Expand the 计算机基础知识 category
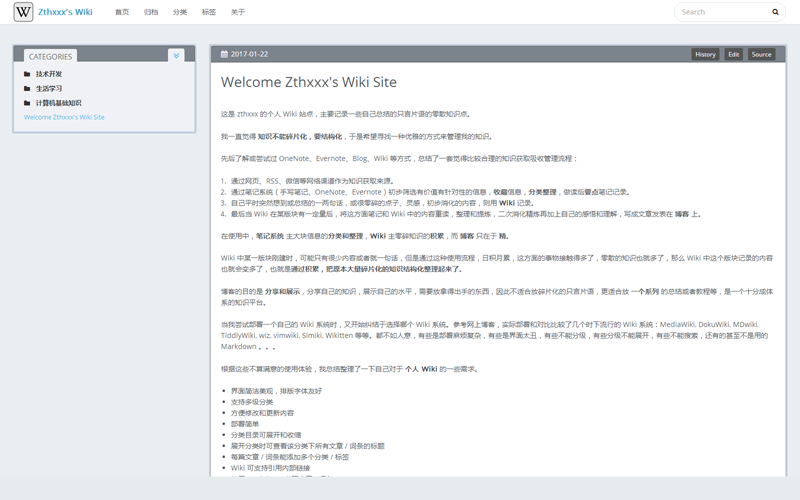 pos(58,103)
